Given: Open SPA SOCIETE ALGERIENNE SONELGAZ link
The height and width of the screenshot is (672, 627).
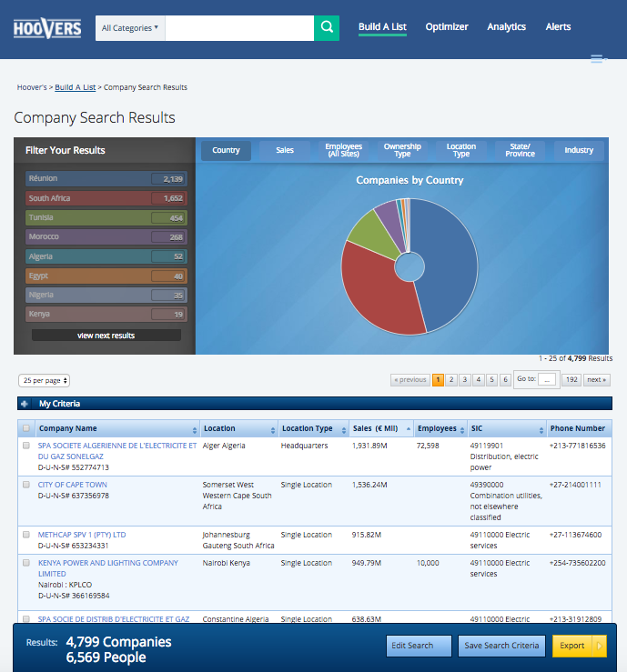Looking at the screenshot, I should (x=117, y=451).
